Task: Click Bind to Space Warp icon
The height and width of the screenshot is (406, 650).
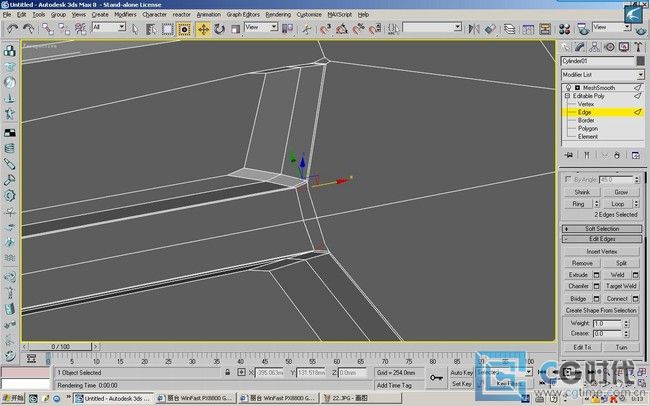Action: click(80, 29)
